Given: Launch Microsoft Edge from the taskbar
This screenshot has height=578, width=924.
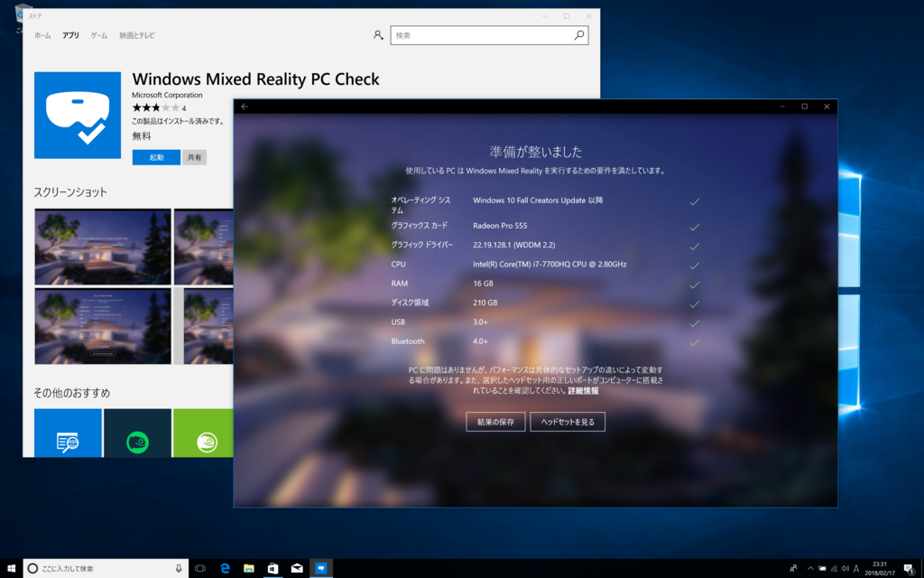Looking at the screenshot, I should [225, 569].
